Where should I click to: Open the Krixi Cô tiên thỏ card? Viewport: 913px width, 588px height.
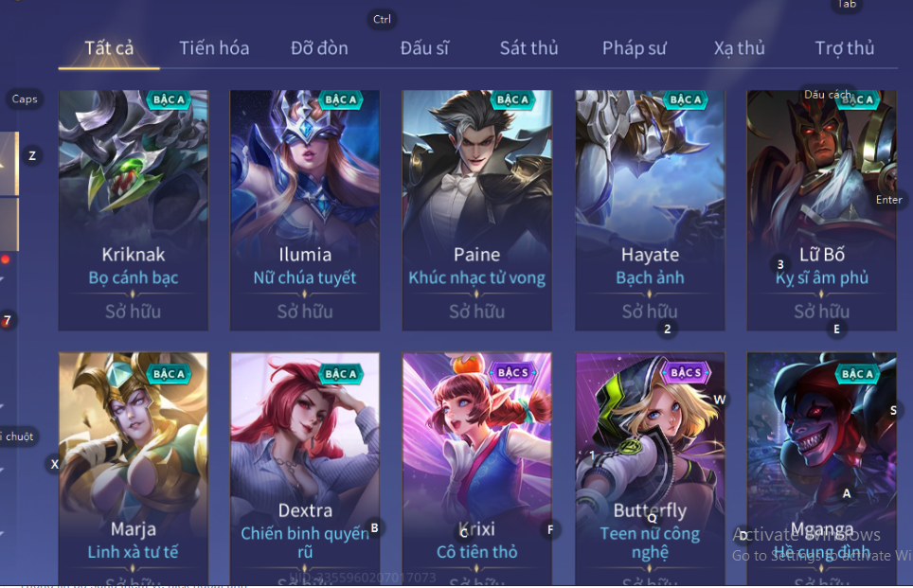(477, 469)
